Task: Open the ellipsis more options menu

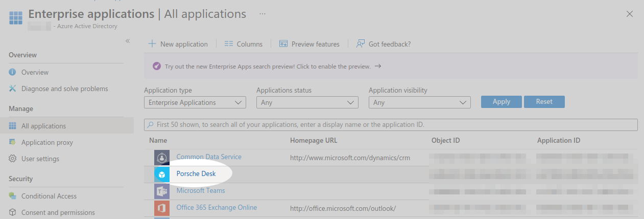Action: [x=263, y=14]
